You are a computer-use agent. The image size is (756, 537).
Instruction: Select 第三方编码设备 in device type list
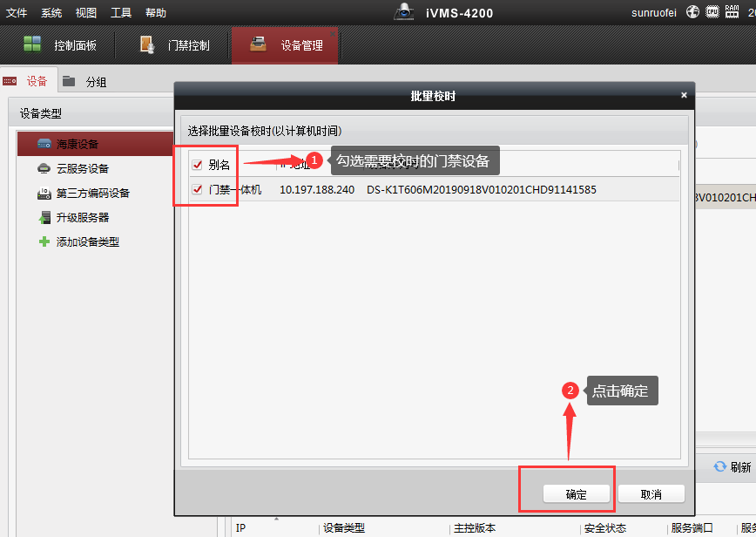92,193
